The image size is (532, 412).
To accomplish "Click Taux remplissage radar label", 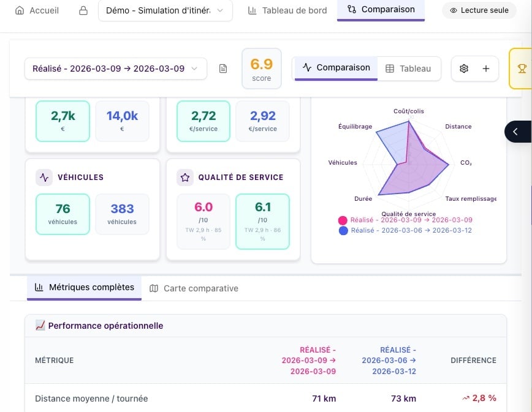I will 471,198.
